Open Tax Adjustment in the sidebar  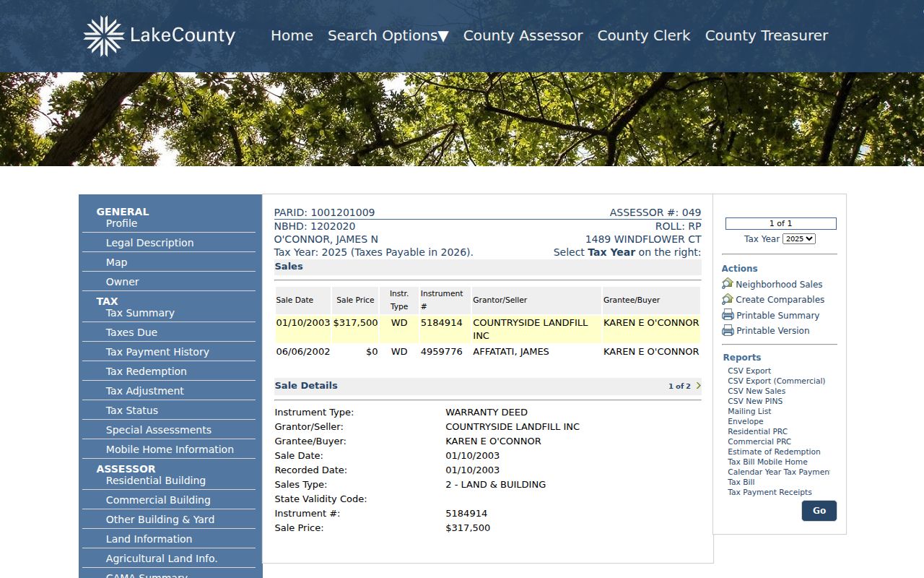coord(145,391)
